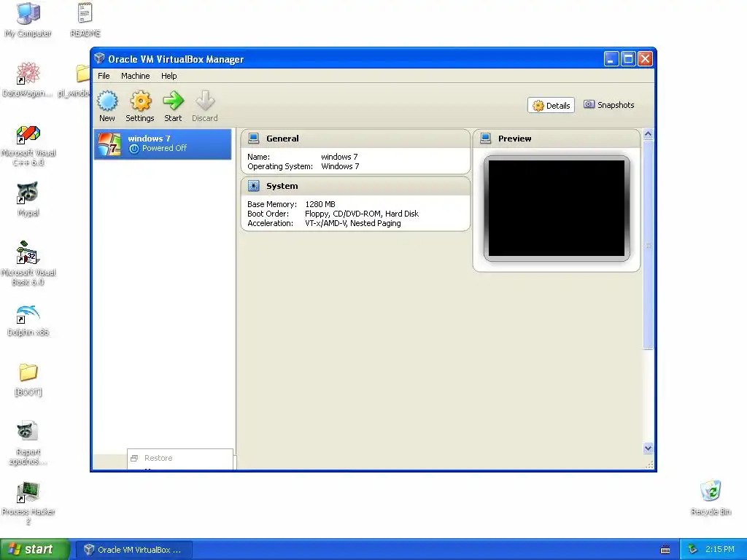The height and width of the screenshot is (560, 747).
Task: Open Settings with the gear icon
Action: (141, 101)
